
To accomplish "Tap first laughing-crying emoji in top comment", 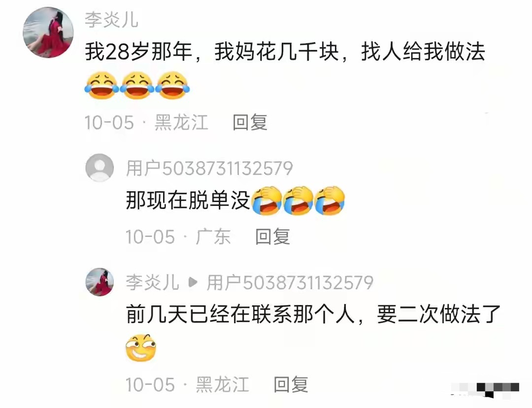I will (x=101, y=85).
